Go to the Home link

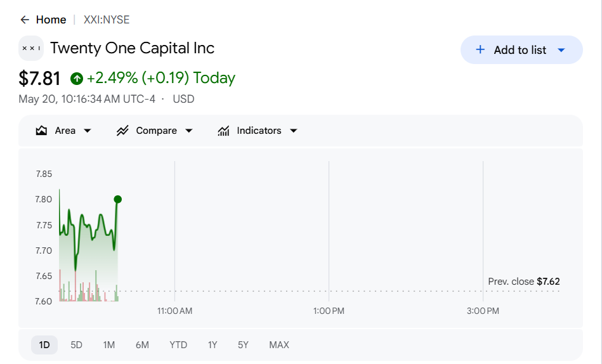point(51,20)
